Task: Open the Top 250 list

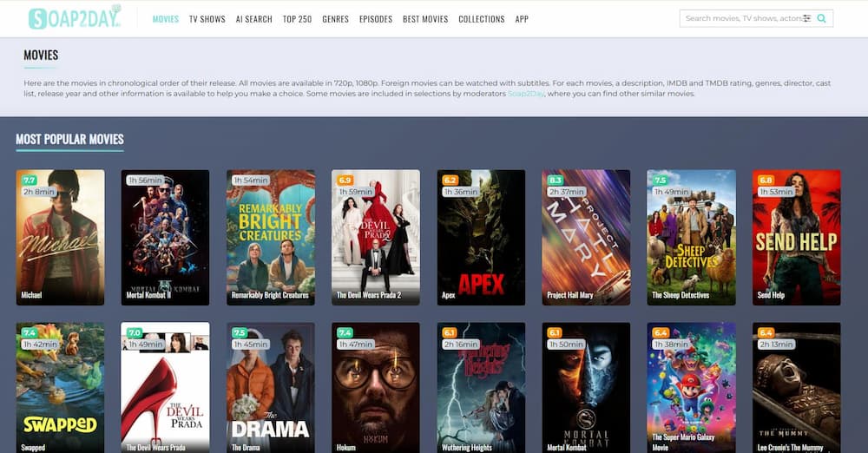Action: click(x=297, y=19)
